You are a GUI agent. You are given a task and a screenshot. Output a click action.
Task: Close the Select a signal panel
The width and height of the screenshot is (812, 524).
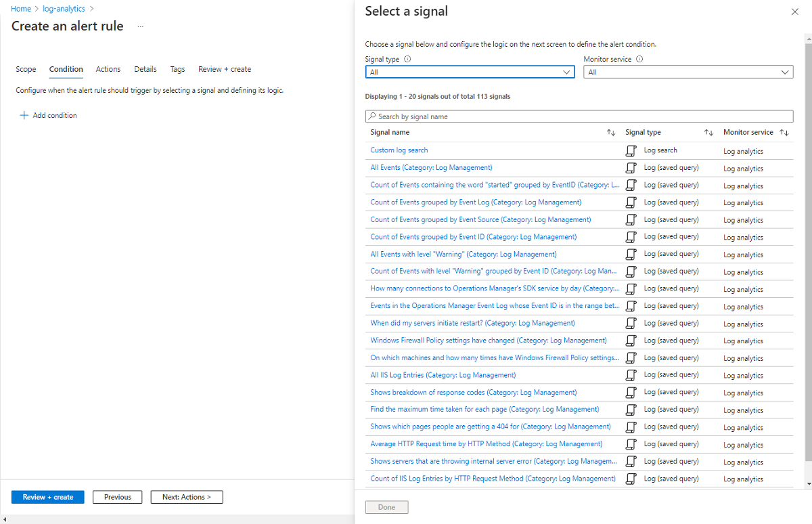pos(794,12)
